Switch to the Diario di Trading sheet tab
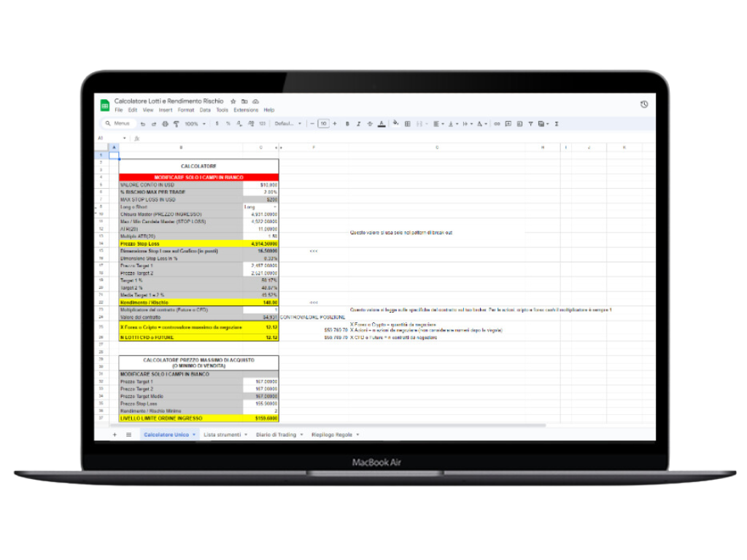 (276, 435)
